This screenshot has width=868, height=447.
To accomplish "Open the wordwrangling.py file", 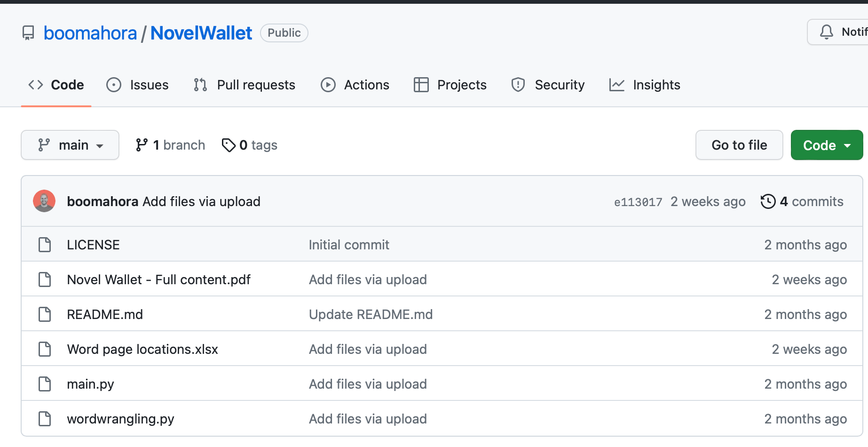I will coord(120,419).
